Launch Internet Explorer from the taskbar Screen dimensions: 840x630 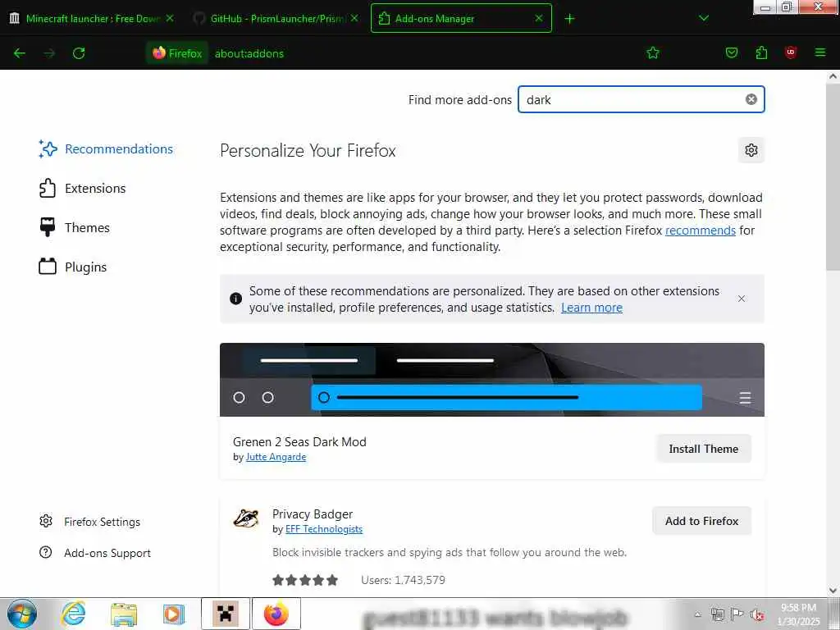click(73, 614)
